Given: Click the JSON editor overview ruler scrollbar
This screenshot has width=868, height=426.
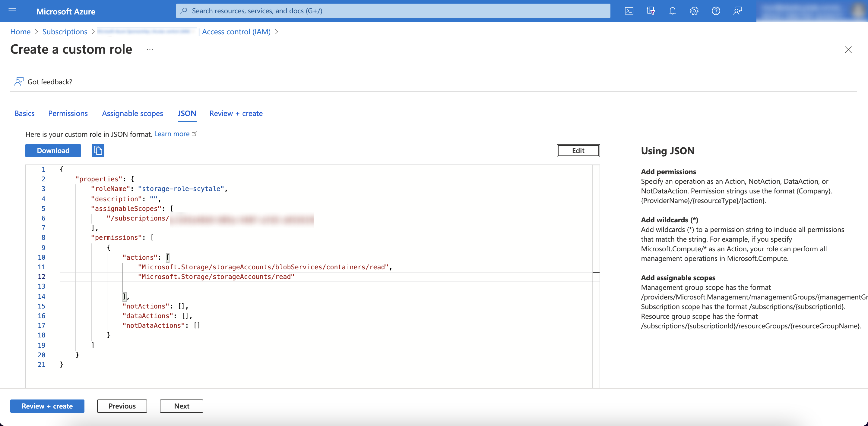Looking at the screenshot, I should pyautogui.click(x=596, y=276).
